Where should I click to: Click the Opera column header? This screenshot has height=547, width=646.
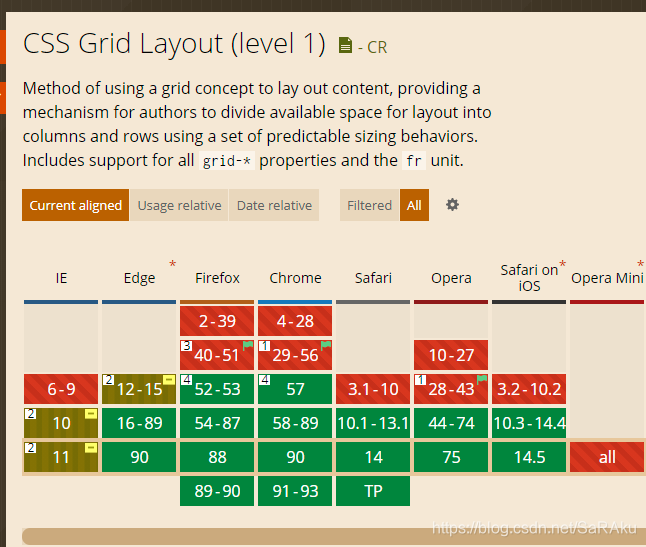click(x=451, y=278)
